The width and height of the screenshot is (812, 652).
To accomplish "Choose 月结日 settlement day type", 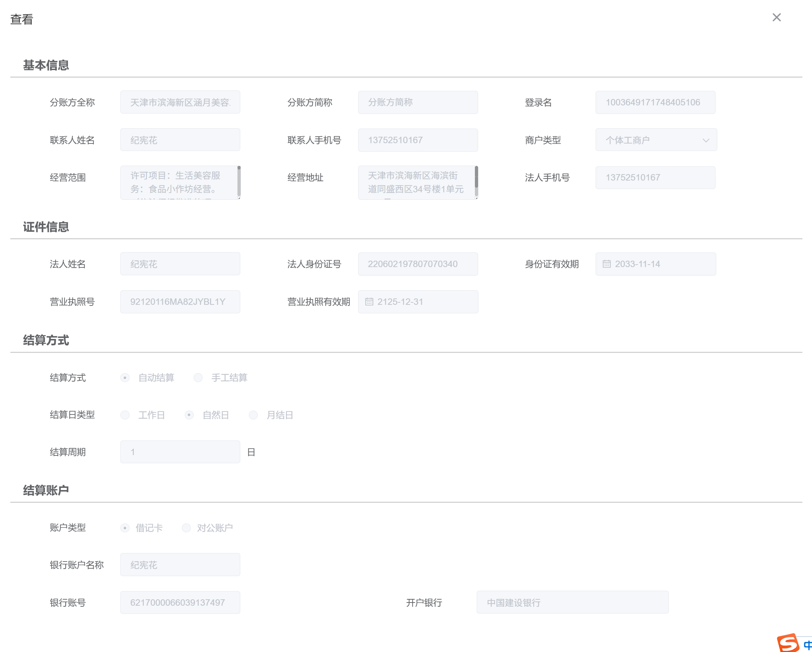I will tap(253, 415).
